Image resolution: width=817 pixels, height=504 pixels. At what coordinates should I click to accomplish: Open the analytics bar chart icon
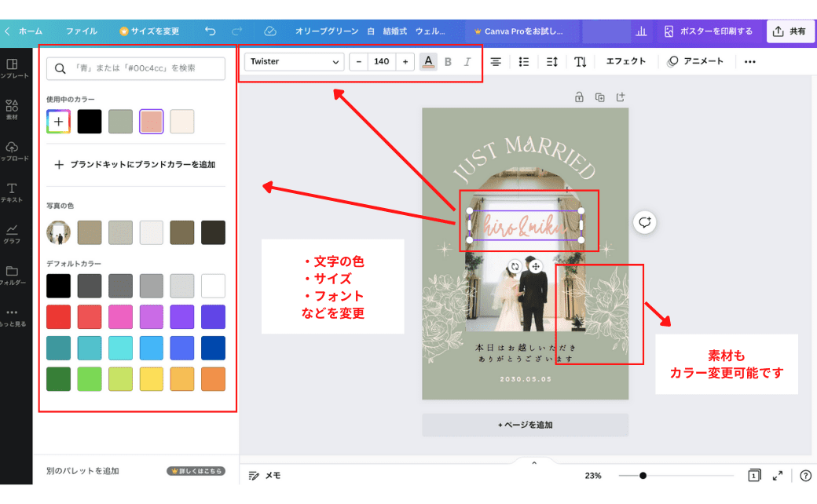[641, 31]
